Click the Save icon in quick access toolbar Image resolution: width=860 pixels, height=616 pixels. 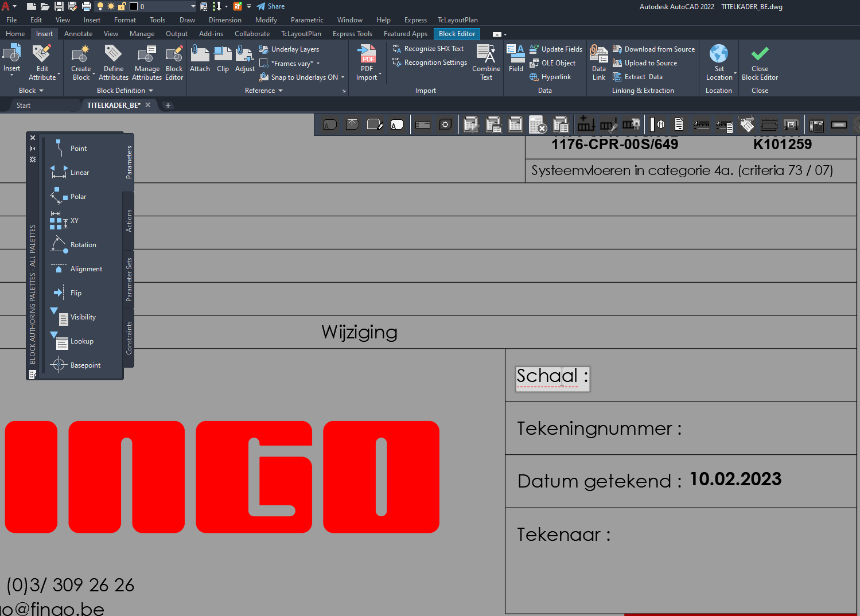click(x=59, y=6)
